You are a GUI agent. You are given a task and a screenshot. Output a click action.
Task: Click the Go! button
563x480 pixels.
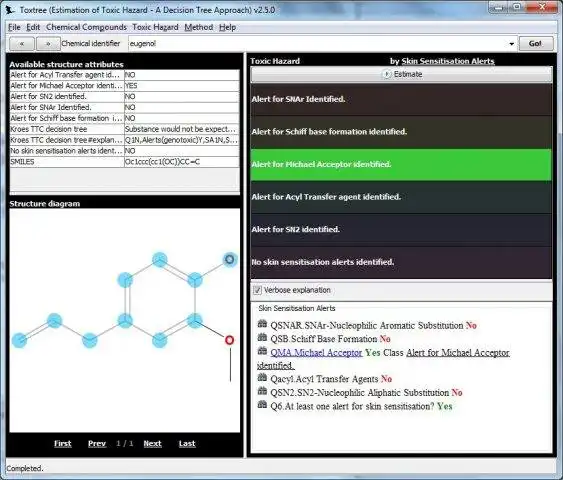(x=535, y=43)
